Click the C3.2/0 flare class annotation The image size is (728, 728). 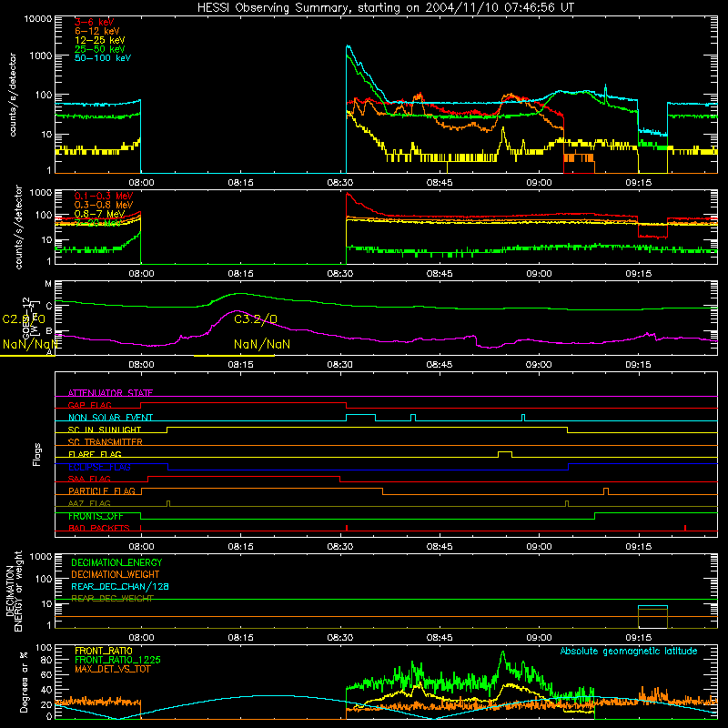256,319
